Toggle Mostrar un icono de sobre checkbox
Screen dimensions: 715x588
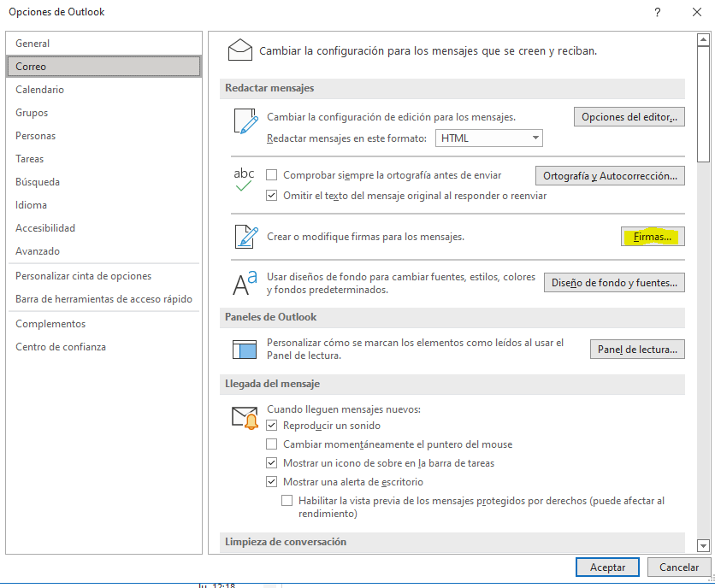272,463
